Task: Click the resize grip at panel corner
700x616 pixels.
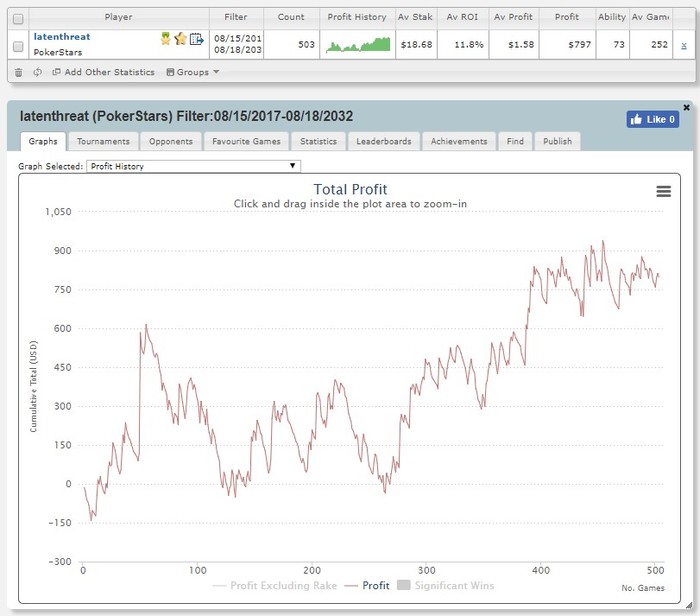Action: [x=689, y=605]
